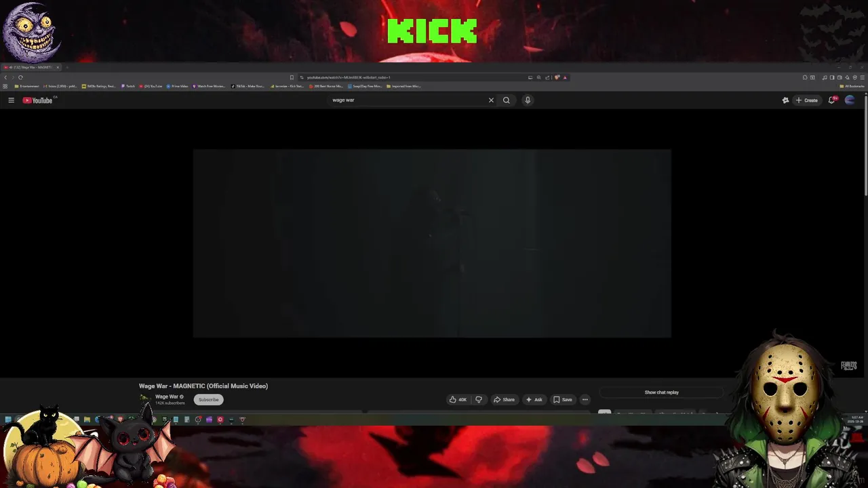Open the Windows Start button

tap(7, 420)
